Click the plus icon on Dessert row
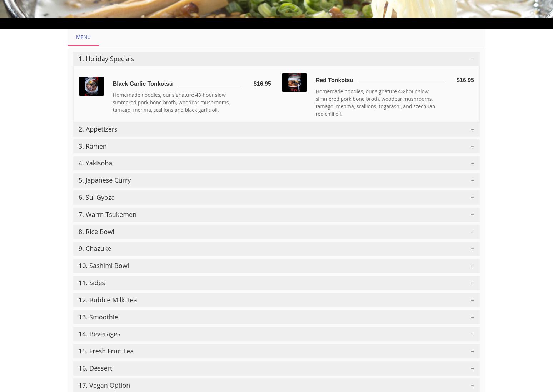Viewport: 553px width, 392px height. [472, 368]
